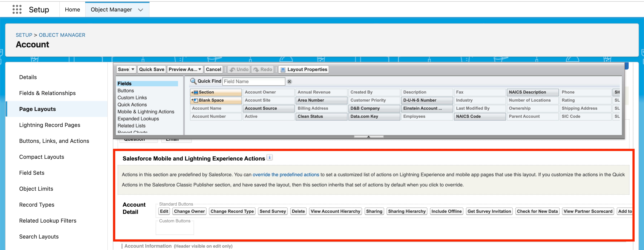The width and height of the screenshot is (644, 250).
Task: Open Compact Layouts in the sidebar
Action: pos(42,157)
